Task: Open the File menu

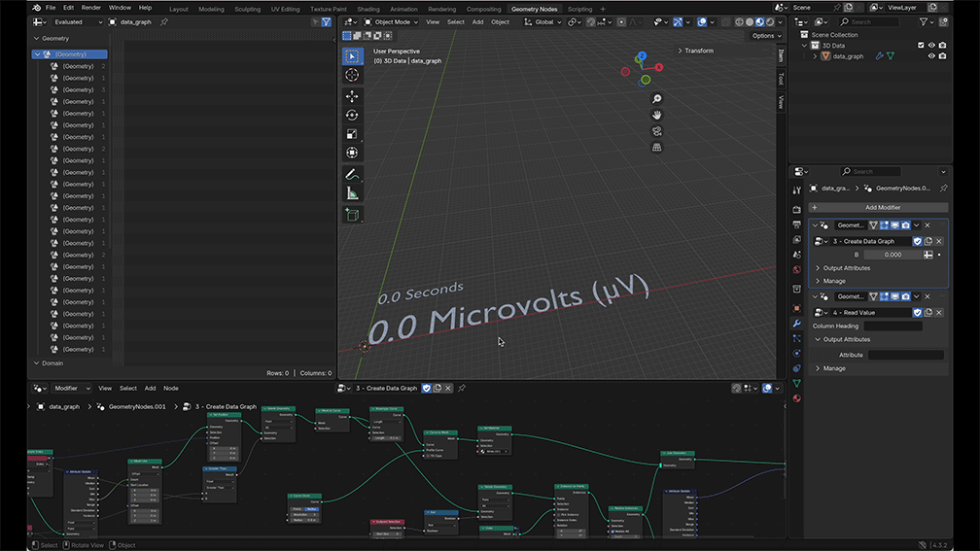Action: (x=51, y=8)
